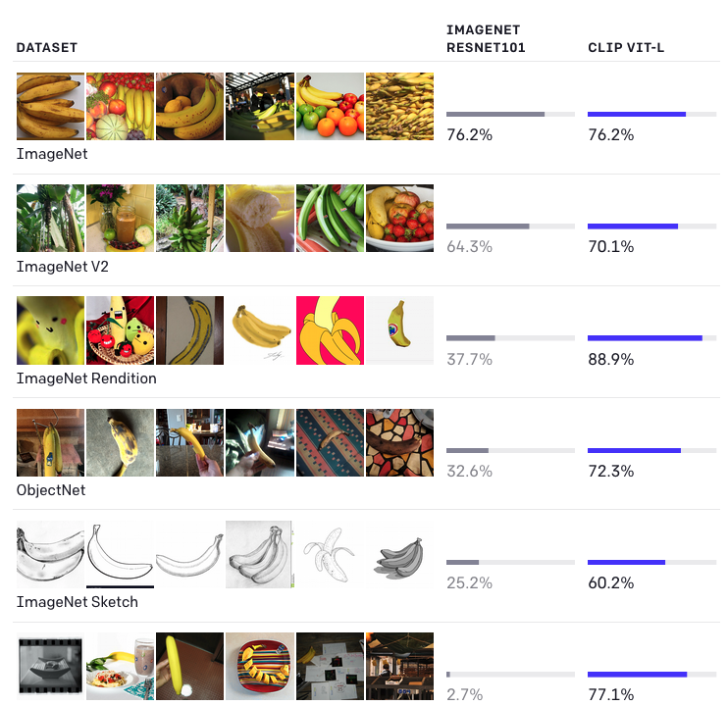
Task: Open the film-strip bowl thumbnail in last row
Action: (x=51, y=666)
